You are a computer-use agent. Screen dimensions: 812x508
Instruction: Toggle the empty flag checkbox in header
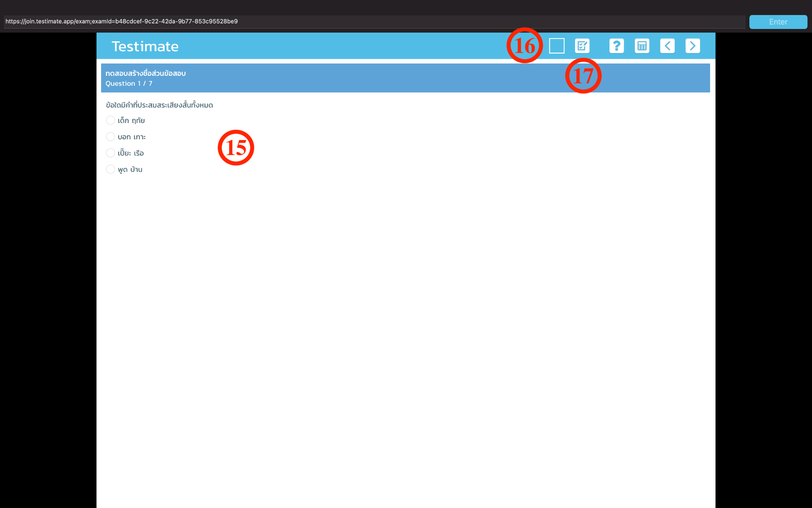click(x=557, y=46)
